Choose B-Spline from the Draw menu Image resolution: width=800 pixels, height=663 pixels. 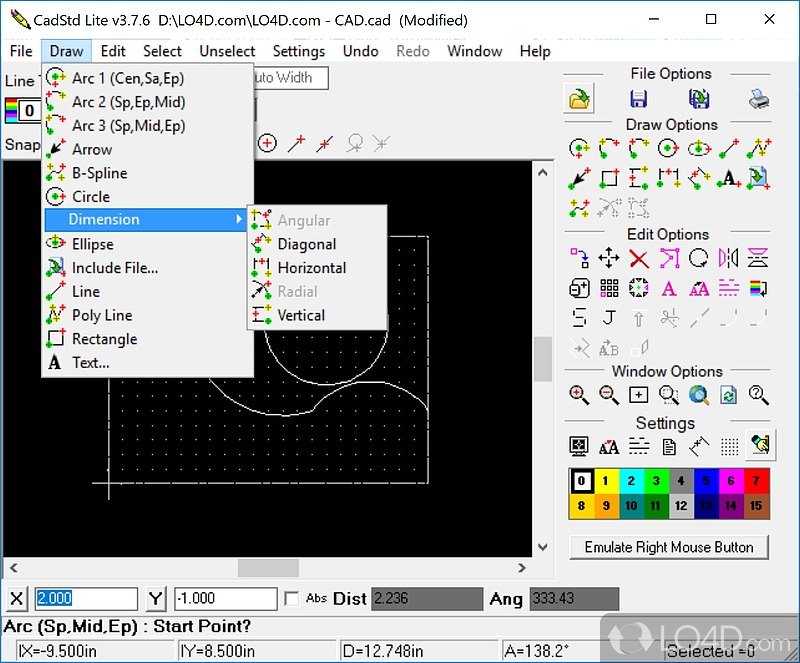[x=147, y=173]
